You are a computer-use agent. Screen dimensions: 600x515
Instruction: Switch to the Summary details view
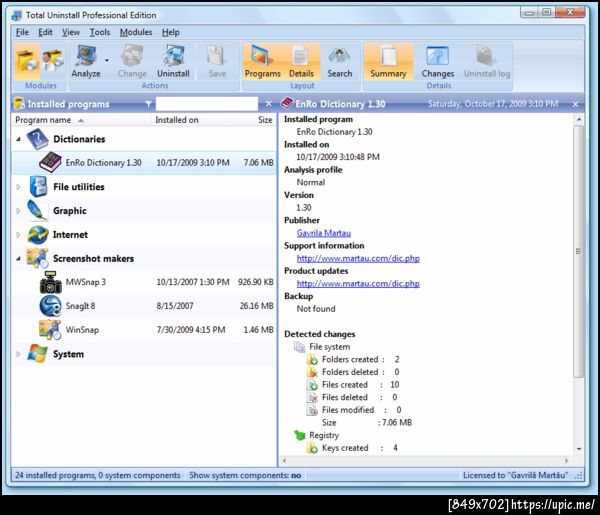(388, 61)
